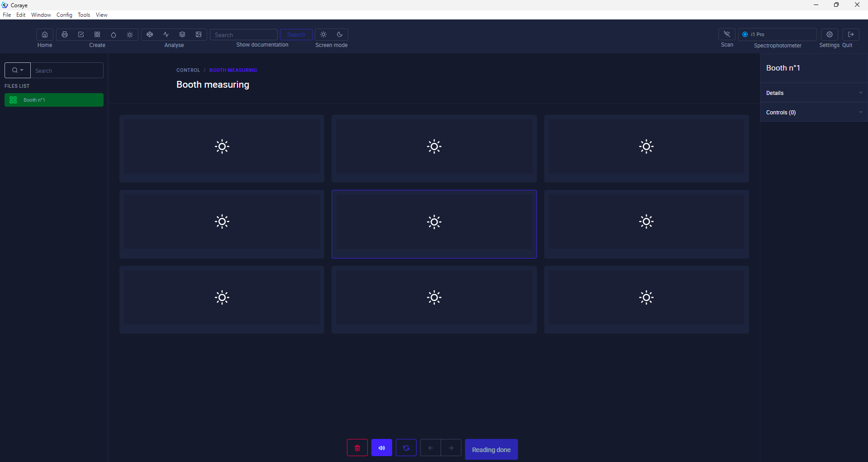Viewport: 868px width, 462px height.
Task: Click the CONTROL breadcrumb link
Action: (188, 70)
